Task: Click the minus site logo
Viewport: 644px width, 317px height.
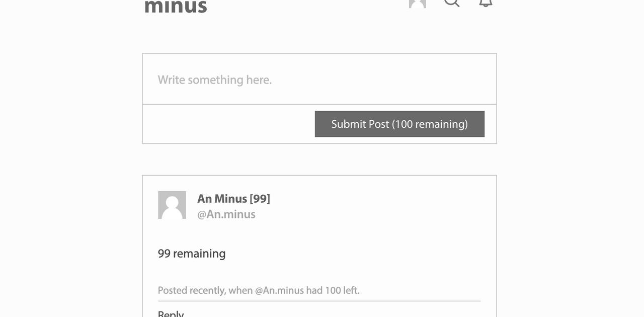Action: (176, 7)
